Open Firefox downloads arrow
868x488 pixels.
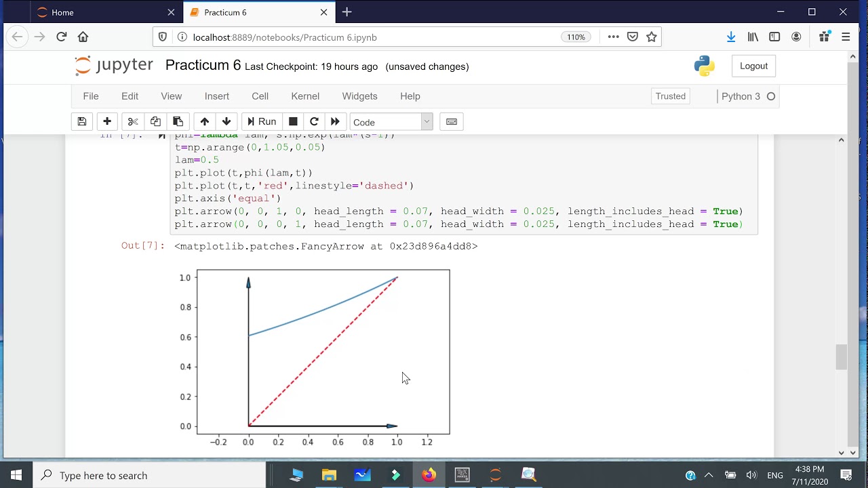731,37
